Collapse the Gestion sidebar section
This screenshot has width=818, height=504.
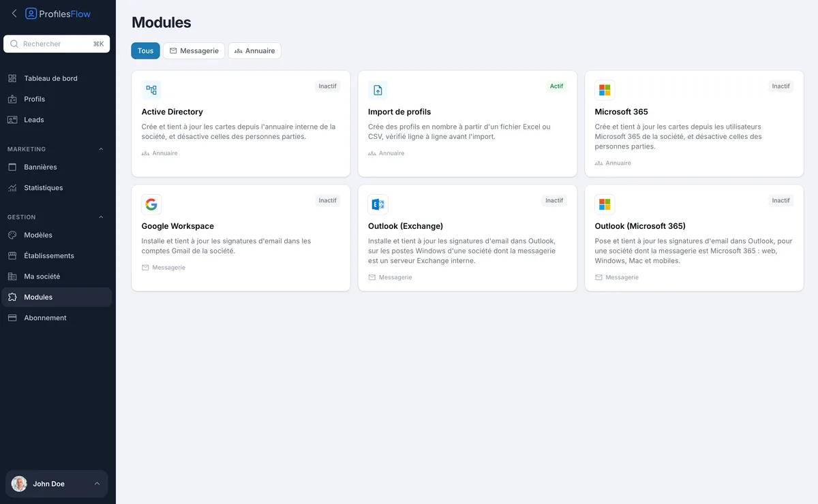[x=102, y=217]
